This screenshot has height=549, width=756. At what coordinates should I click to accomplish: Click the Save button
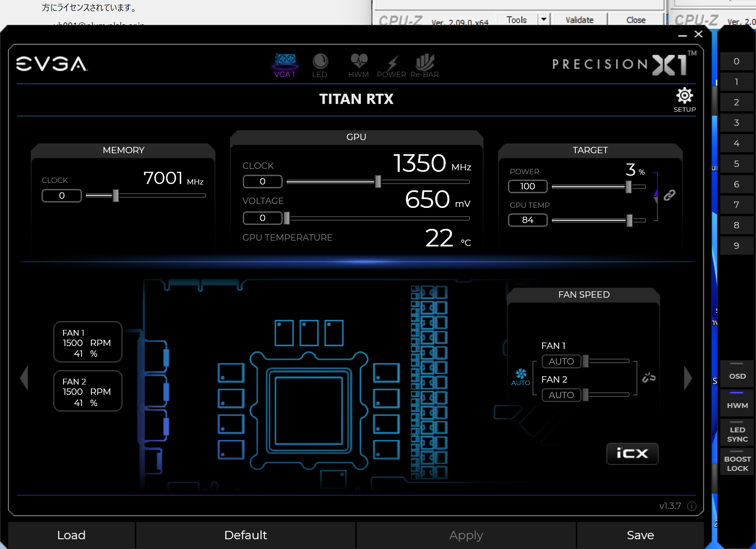pyautogui.click(x=640, y=535)
